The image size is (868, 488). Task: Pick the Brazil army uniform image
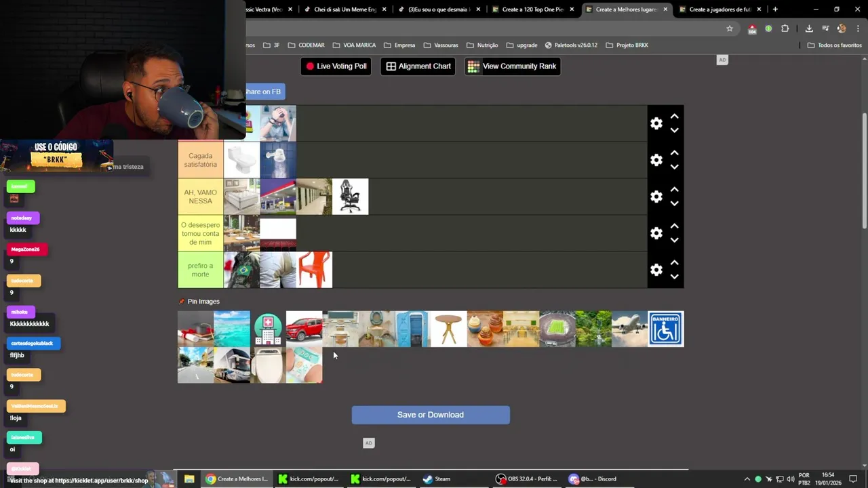click(242, 270)
